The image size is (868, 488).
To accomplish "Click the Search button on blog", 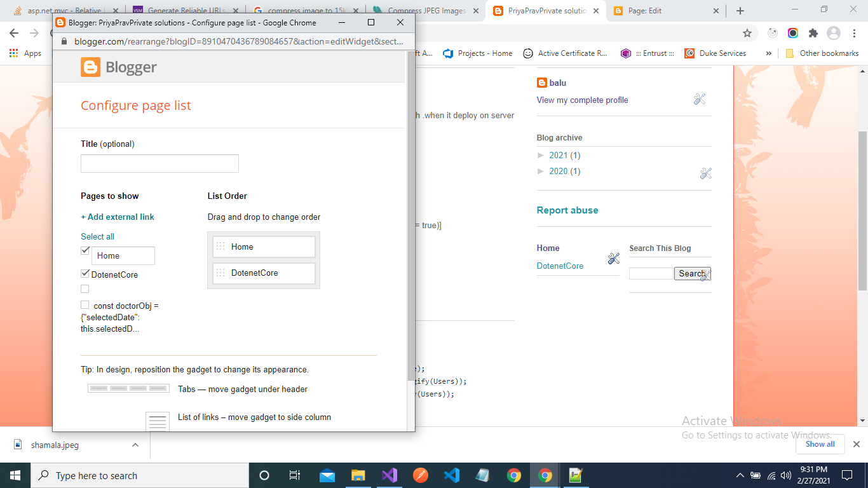I will point(692,273).
